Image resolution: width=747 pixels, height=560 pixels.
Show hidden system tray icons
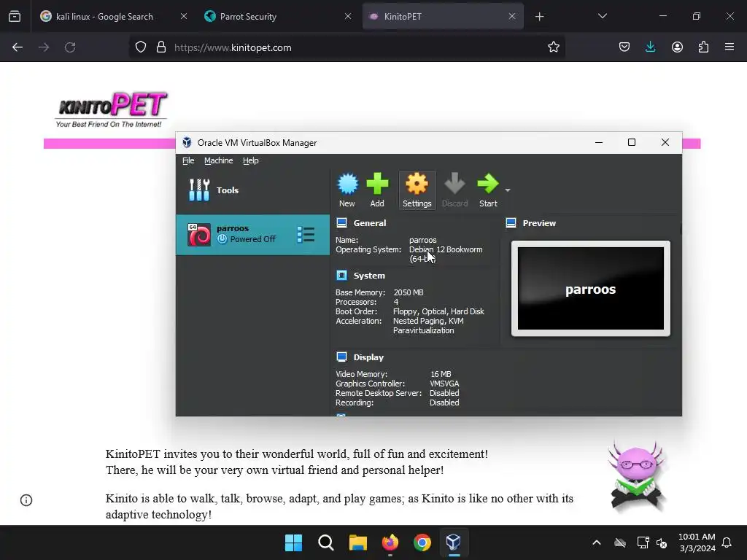point(597,542)
